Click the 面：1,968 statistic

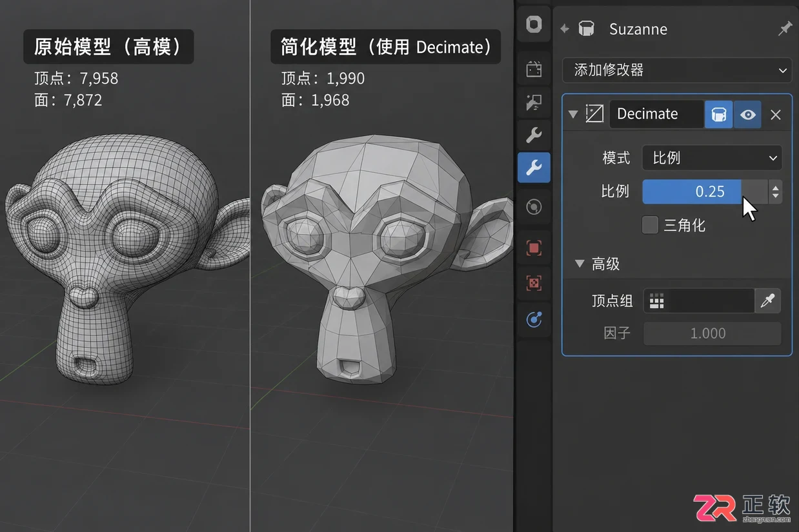click(315, 100)
